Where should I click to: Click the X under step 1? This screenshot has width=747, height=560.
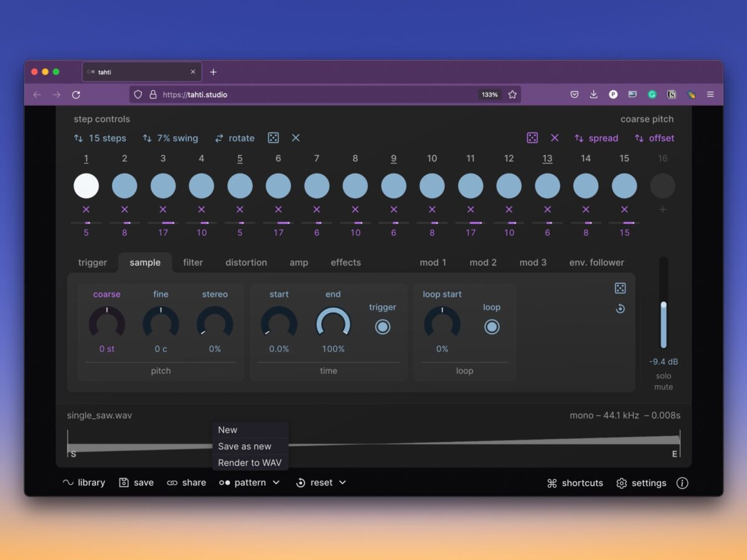[86, 210]
